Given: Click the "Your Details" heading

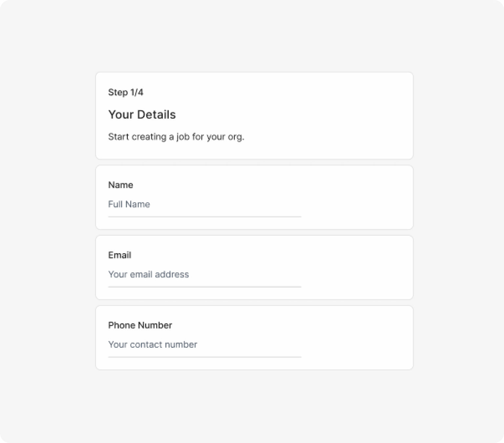Looking at the screenshot, I should click(142, 115).
